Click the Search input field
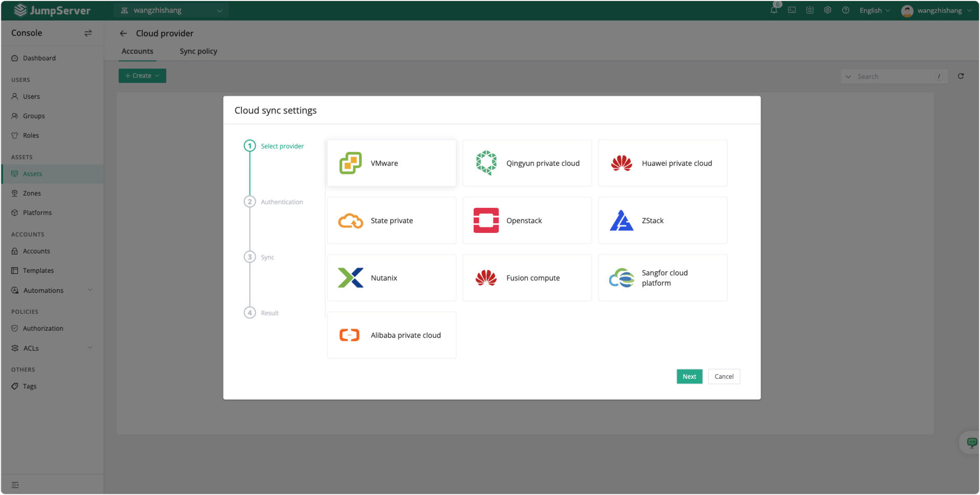The image size is (980, 495). (895, 76)
